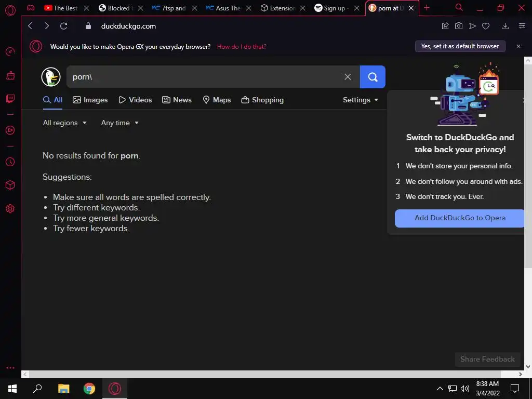532x399 pixels.
Task: Open the Windows Start menu
Action: (x=12, y=389)
